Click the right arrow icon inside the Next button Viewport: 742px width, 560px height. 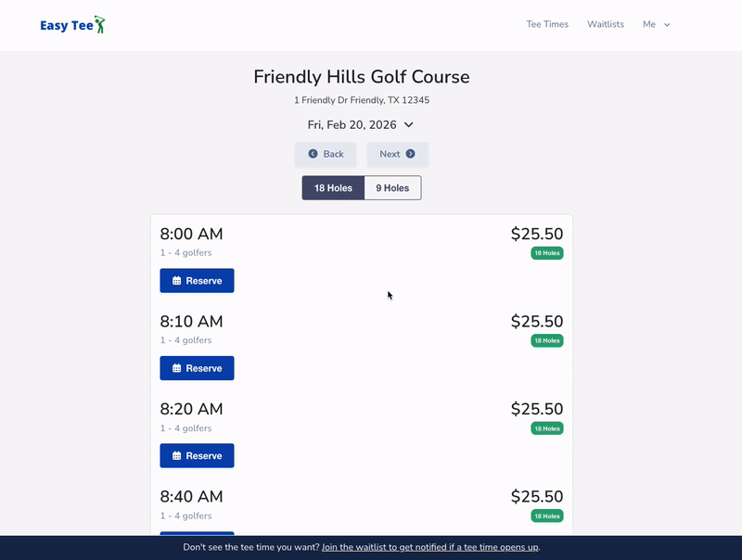[408, 154]
